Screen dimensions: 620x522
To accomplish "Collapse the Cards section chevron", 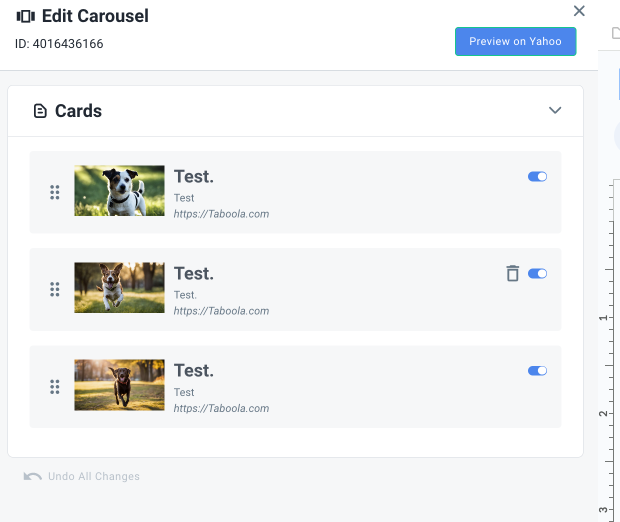I will tap(555, 110).
